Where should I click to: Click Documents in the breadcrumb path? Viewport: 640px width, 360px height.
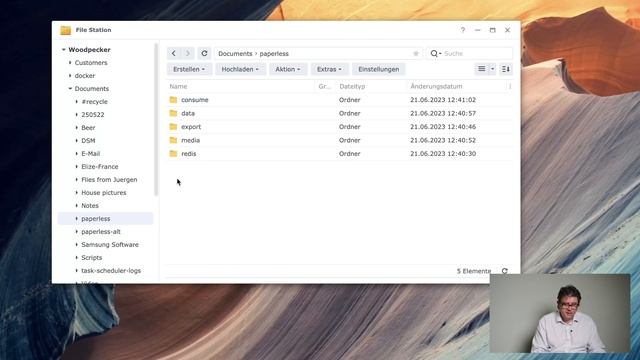(235, 53)
